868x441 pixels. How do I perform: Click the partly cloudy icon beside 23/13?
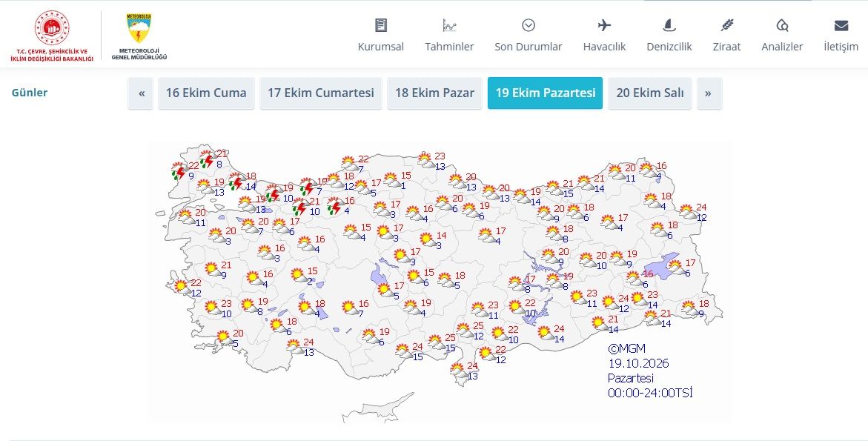point(425,161)
